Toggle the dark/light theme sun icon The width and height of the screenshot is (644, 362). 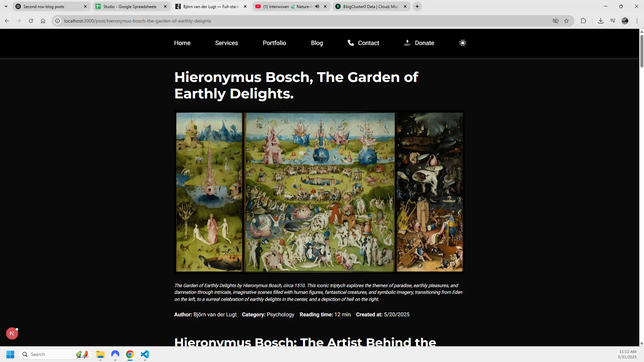pos(463,43)
